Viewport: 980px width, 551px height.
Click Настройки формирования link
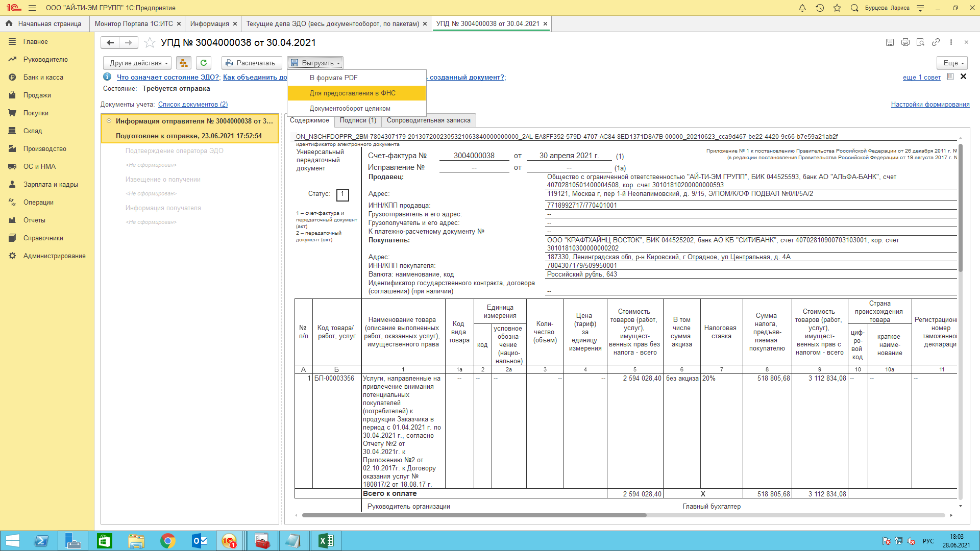tap(930, 105)
